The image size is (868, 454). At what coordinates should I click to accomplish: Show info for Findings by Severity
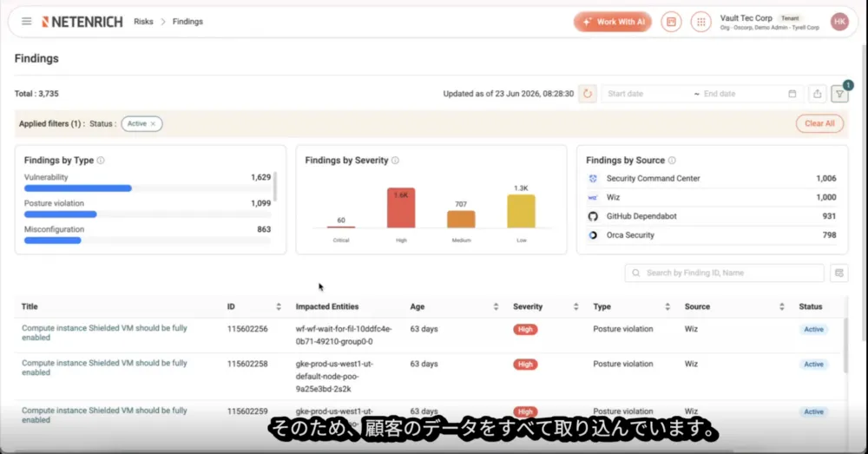click(x=395, y=160)
